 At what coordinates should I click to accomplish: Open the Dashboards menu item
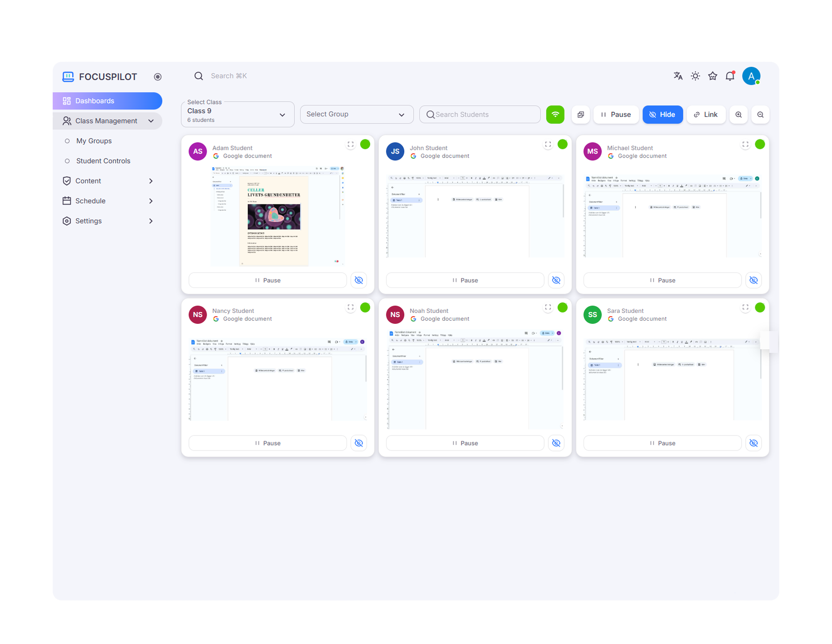[108, 100]
